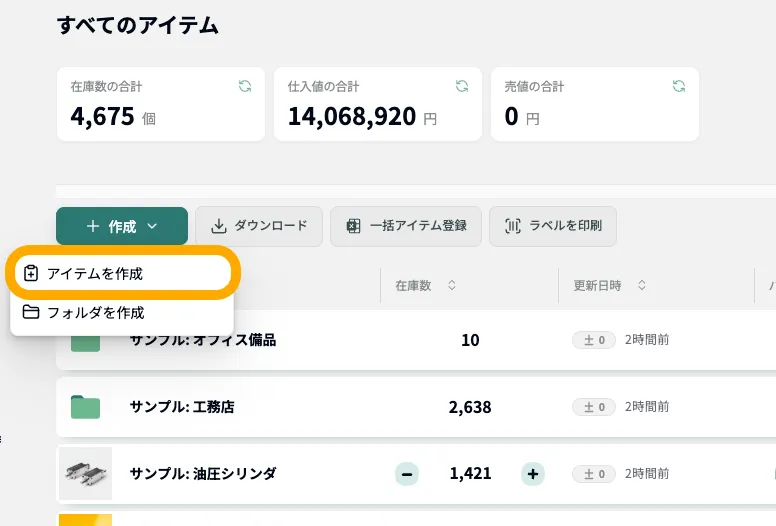Image resolution: width=776 pixels, height=526 pixels.
Task: Refresh the 売値の合計 total
Action: pyautogui.click(x=679, y=87)
